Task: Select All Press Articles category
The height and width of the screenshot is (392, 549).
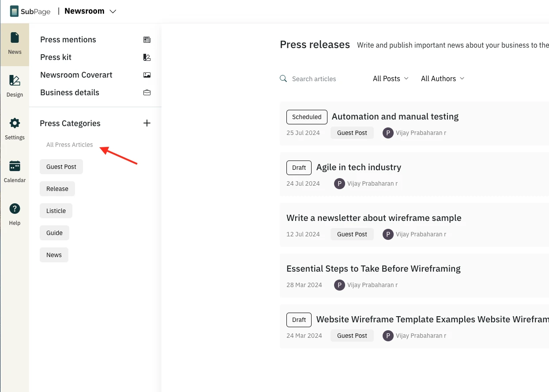Action: coord(70,145)
